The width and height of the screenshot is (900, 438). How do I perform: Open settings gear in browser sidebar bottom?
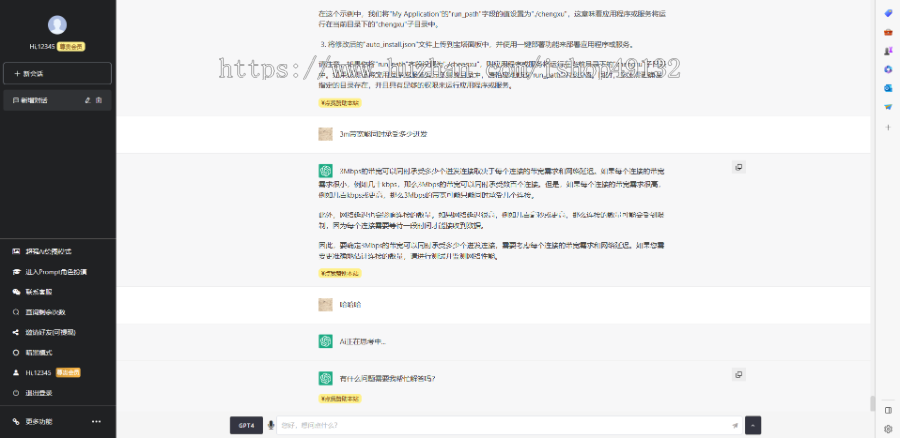(888, 428)
